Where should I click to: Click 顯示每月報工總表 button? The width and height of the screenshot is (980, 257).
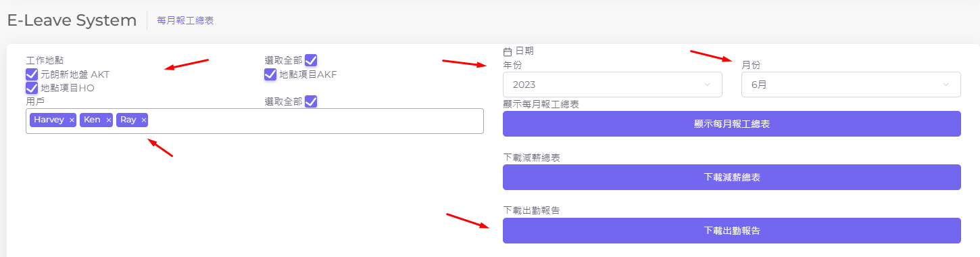pyautogui.click(x=732, y=124)
